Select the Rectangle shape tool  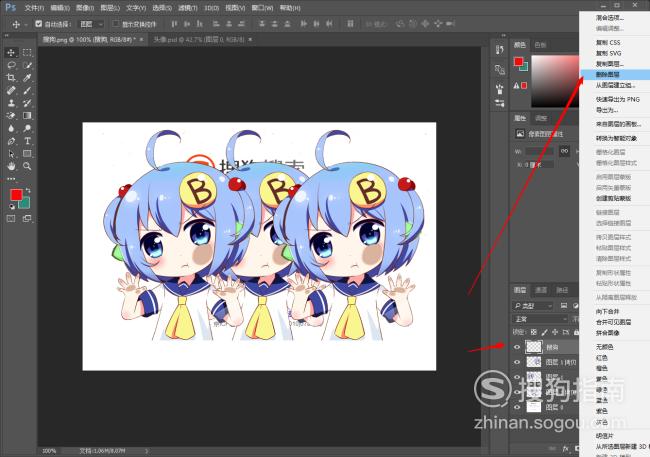[27, 154]
